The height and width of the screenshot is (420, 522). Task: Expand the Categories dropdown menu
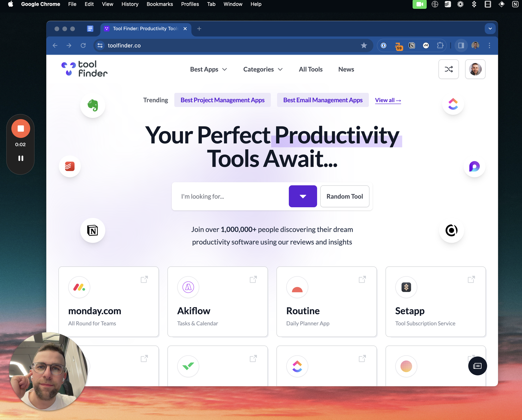262,69
